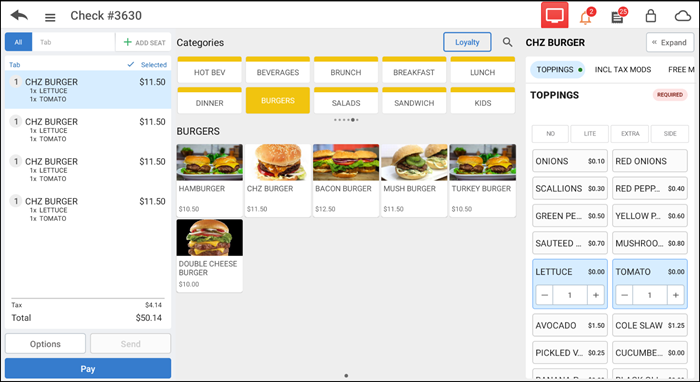Add DOUBLE CHEESE BURGER item

[x=209, y=255]
